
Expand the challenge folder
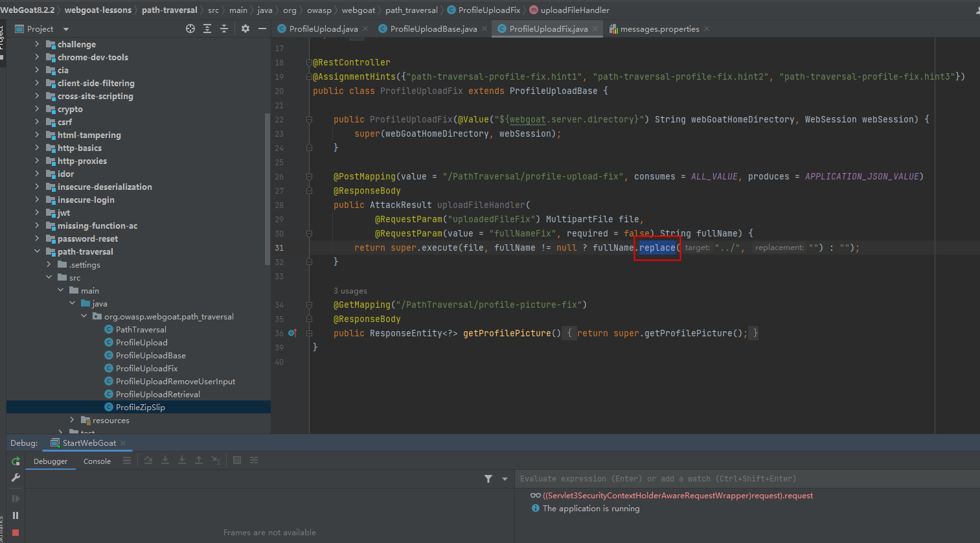(x=37, y=44)
